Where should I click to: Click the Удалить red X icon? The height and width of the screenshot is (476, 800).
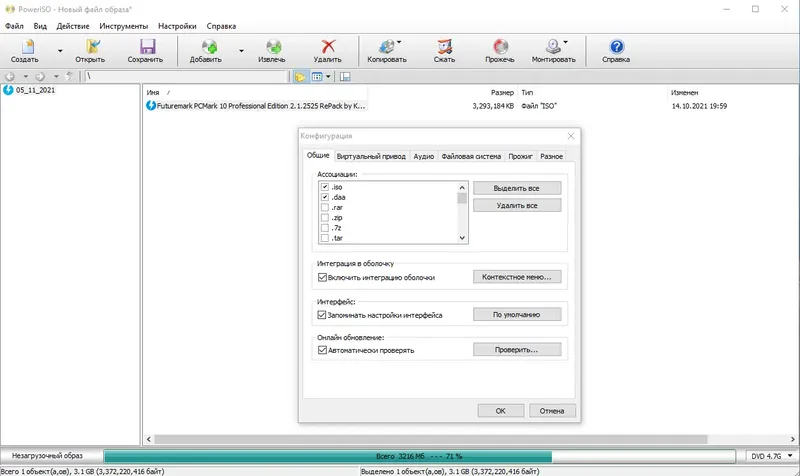(x=329, y=46)
